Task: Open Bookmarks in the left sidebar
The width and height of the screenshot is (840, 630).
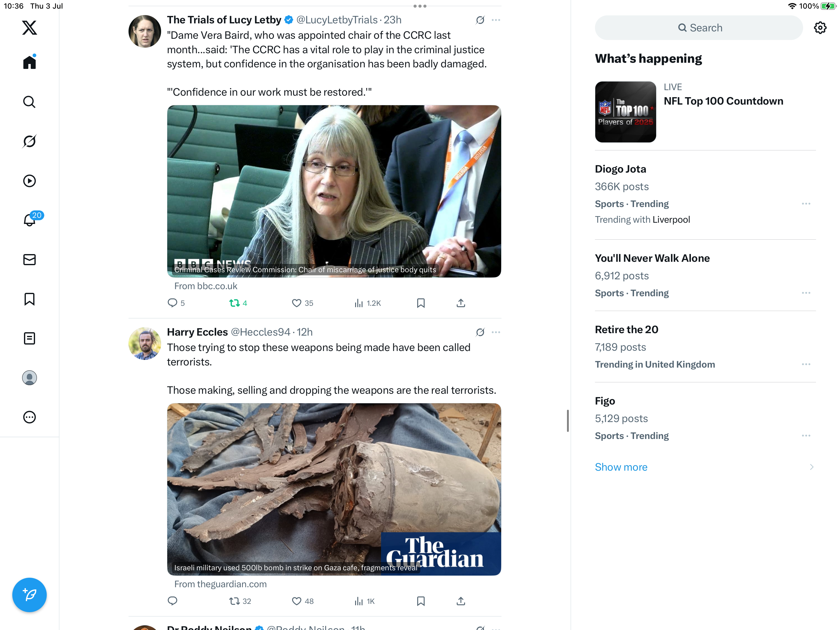Action: 29,299
